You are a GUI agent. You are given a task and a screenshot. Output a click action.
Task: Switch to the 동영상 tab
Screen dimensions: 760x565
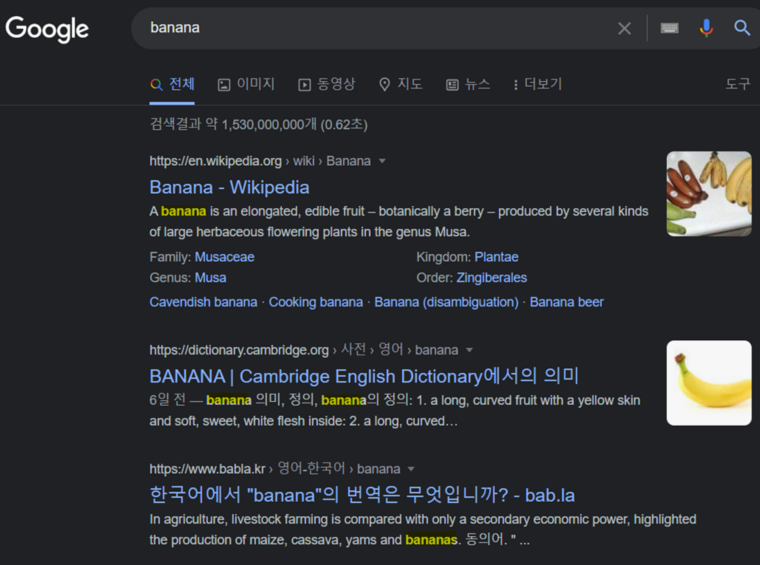pyautogui.click(x=326, y=84)
